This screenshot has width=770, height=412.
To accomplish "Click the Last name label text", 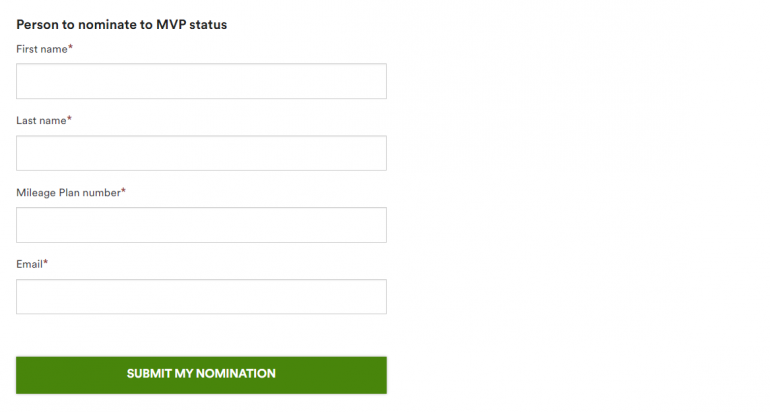I will coord(40,121).
